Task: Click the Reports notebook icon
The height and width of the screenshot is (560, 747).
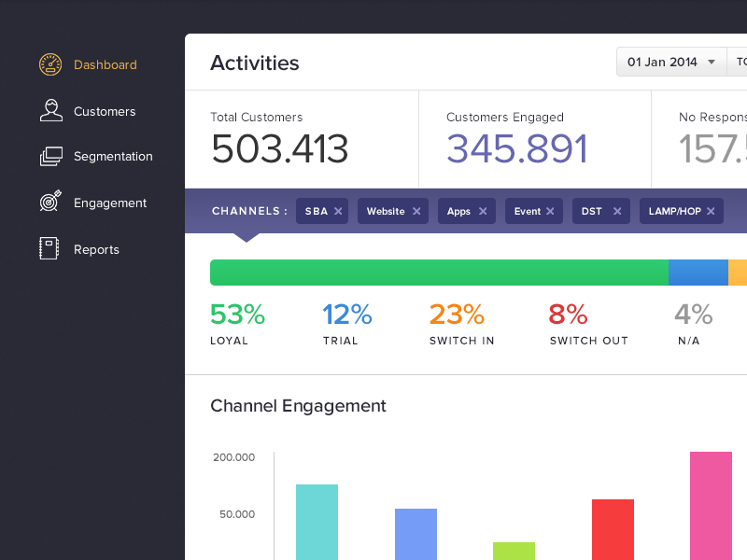Action: click(49, 248)
